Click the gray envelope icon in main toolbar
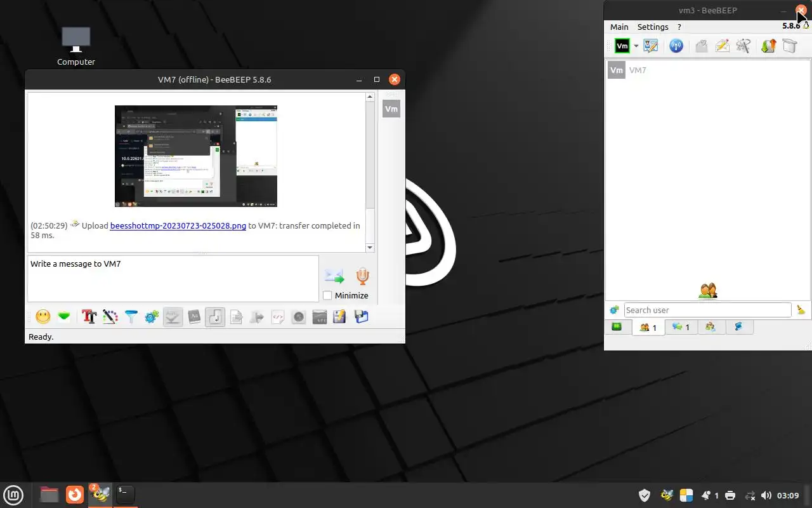This screenshot has height=508, width=812. [702, 46]
